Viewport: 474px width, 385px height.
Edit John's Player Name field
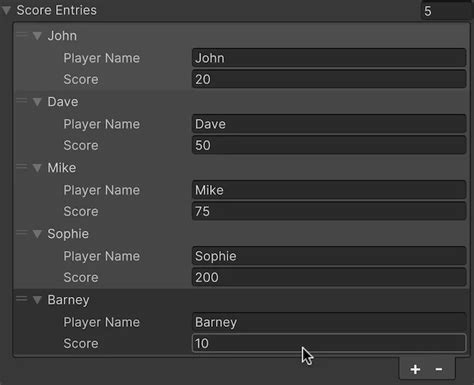329,58
